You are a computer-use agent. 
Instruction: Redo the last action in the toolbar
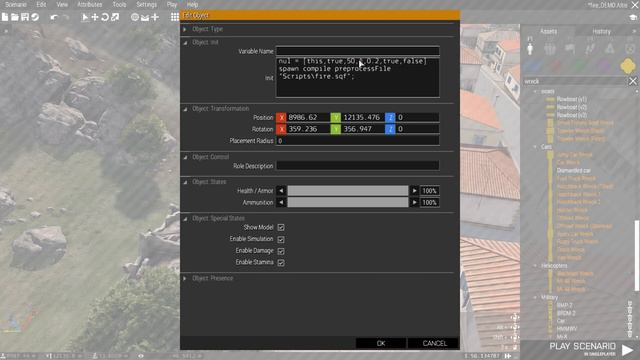coord(65,17)
